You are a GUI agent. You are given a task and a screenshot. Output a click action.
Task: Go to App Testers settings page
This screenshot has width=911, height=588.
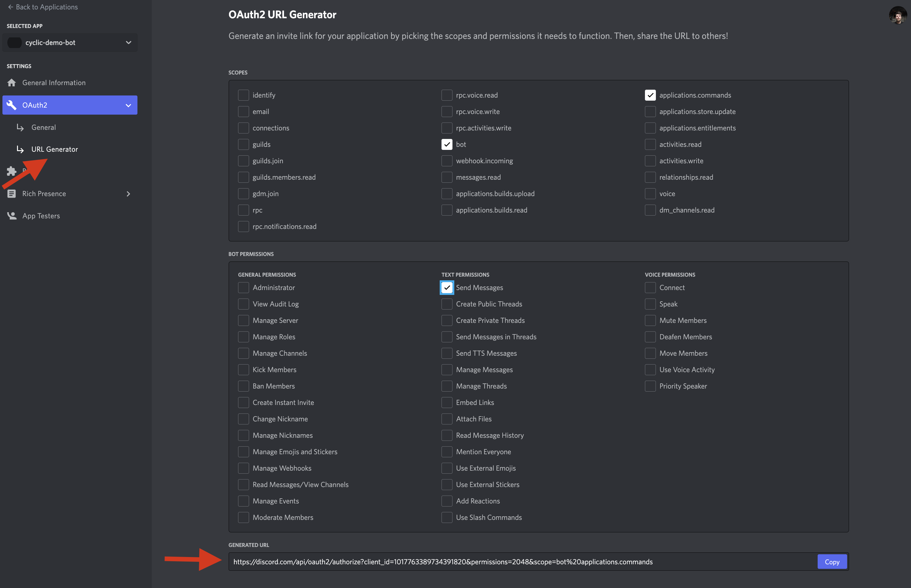(x=41, y=216)
